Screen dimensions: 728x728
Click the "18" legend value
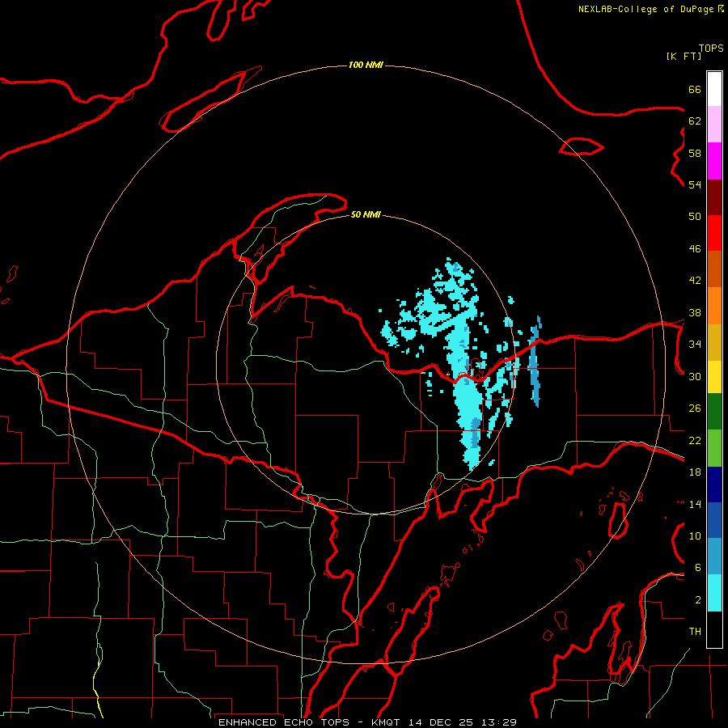(x=695, y=472)
